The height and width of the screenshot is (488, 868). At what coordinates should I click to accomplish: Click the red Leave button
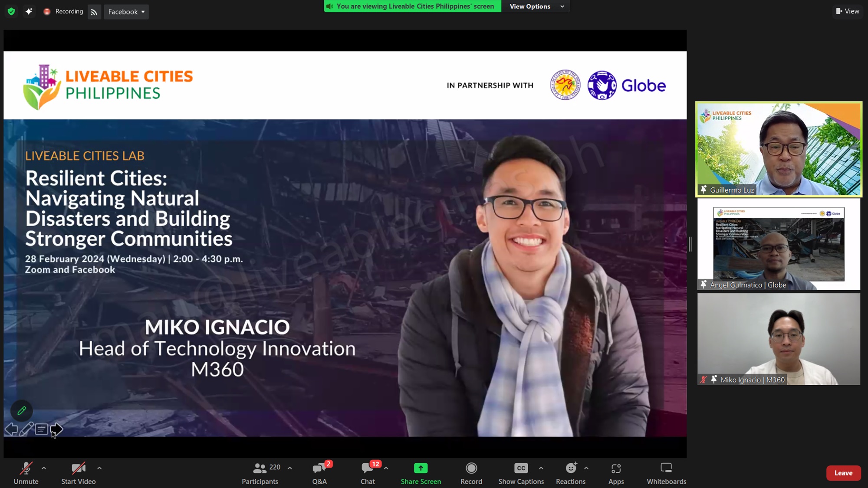pyautogui.click(x=843, y=473)
